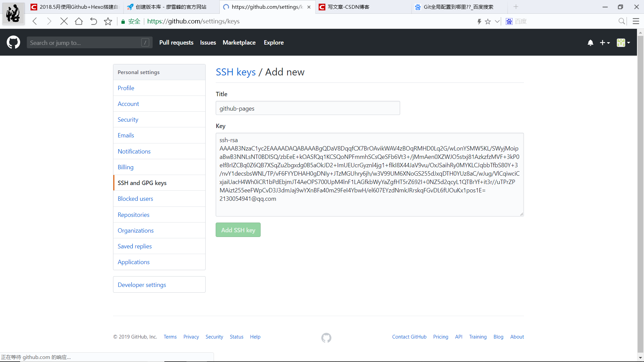Open Developer settings link
Viewport: 644px width, 362px height.
point(142,285)
